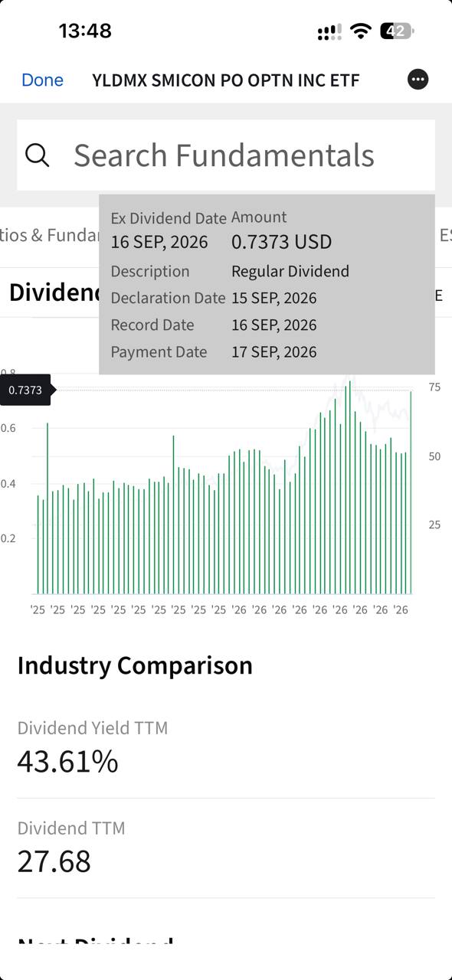
Task: Click the Industry Comparison heading
Action: (x=135, y=665)
